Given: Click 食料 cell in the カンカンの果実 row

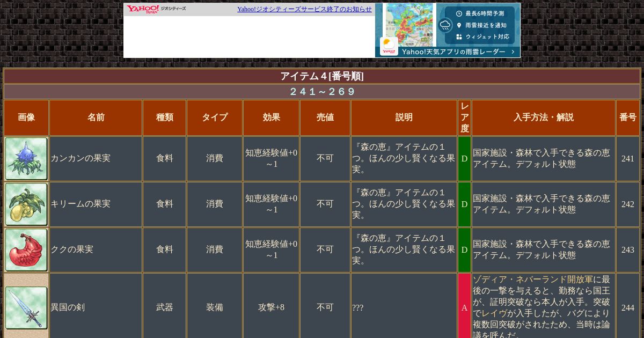Looking at the screenshot, I should [x=165, y=159].
